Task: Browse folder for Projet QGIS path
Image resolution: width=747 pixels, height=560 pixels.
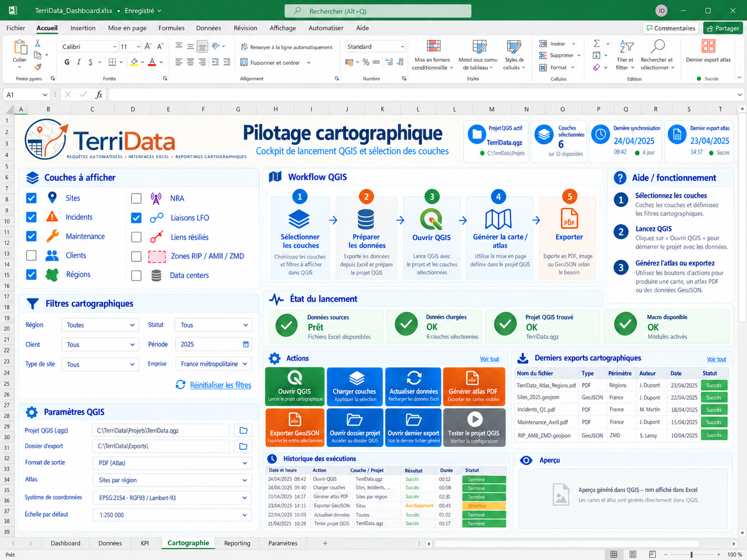Action: point(243,430)
